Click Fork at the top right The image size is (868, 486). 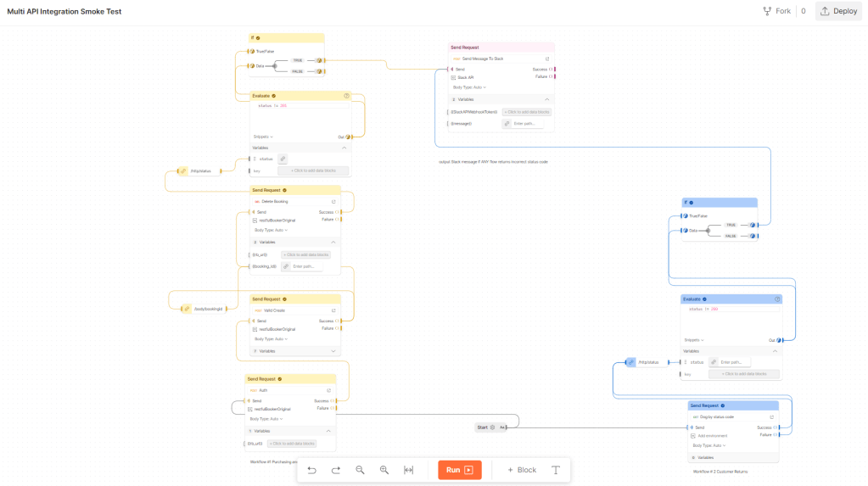point(777,11)
